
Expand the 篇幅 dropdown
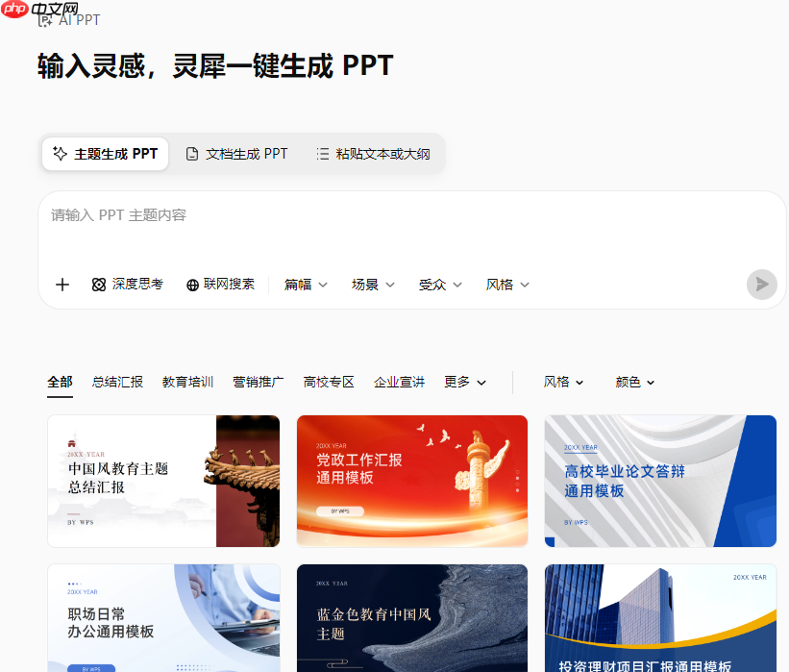coord(305,285)
